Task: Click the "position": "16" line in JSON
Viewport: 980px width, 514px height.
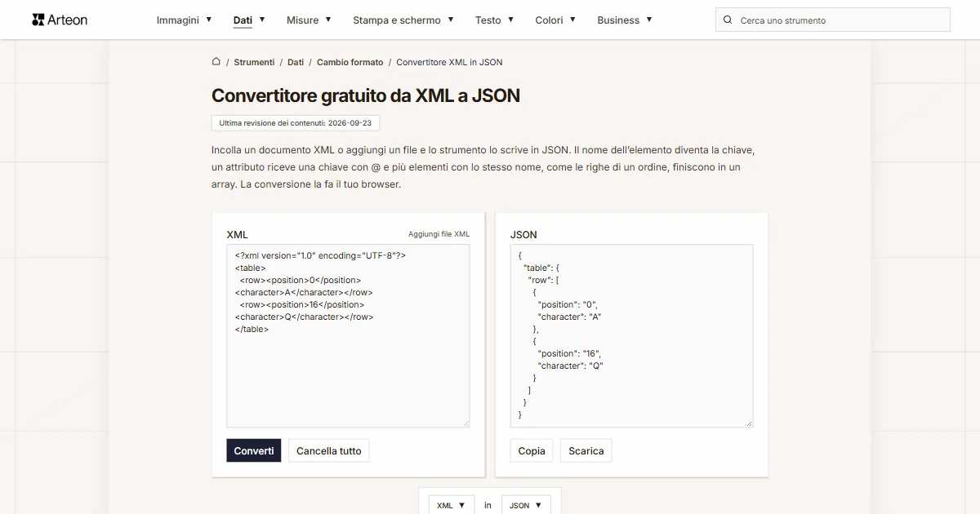Action: tap(570, 353)
